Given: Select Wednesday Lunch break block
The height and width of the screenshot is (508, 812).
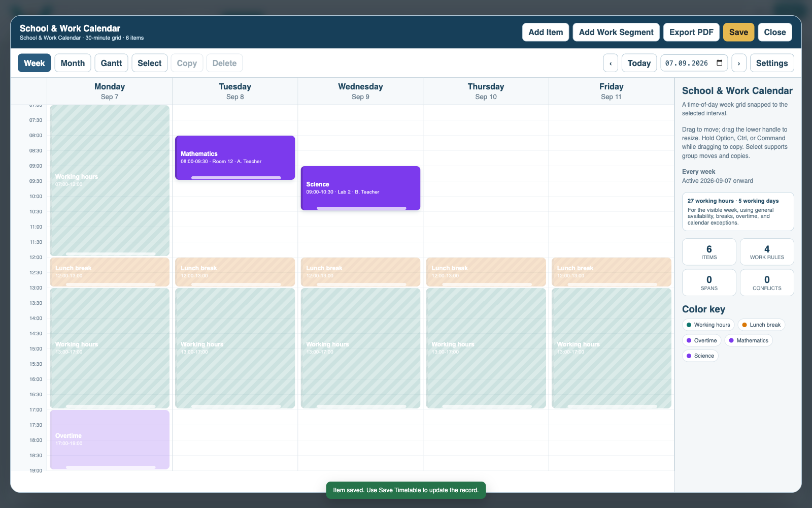Looking at the screenshot, I should coord(360,271).
